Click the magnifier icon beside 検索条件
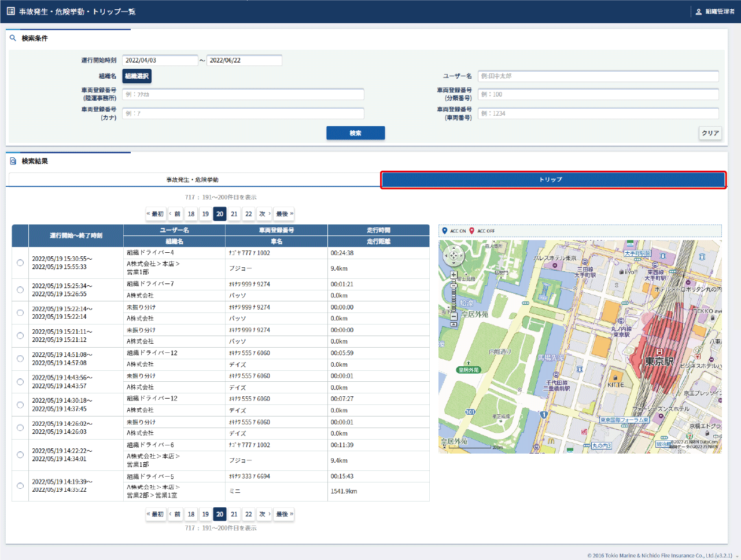Viewport: 741px width, 560px height. click(x=13, y=38)
